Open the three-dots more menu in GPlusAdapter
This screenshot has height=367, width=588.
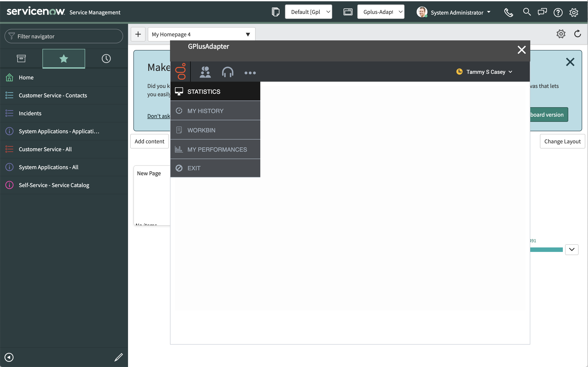[250, 73]
